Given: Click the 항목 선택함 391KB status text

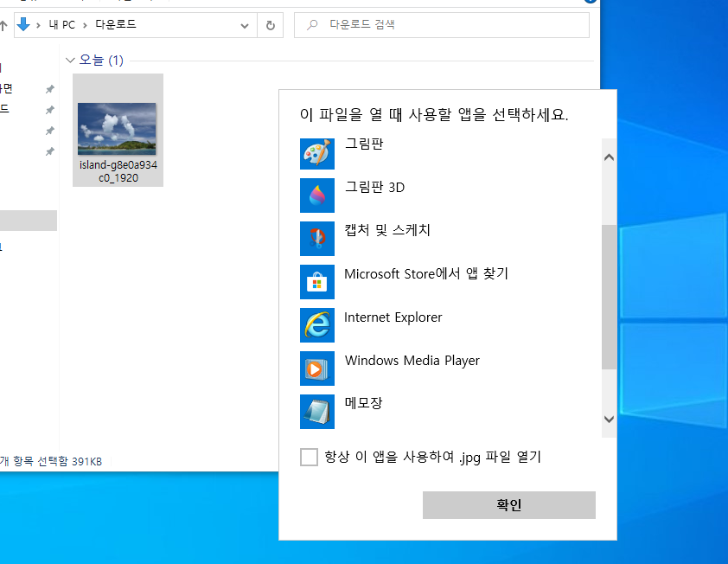Looking at the screenshot, I should pyautogui.click(x=58, y=461).
